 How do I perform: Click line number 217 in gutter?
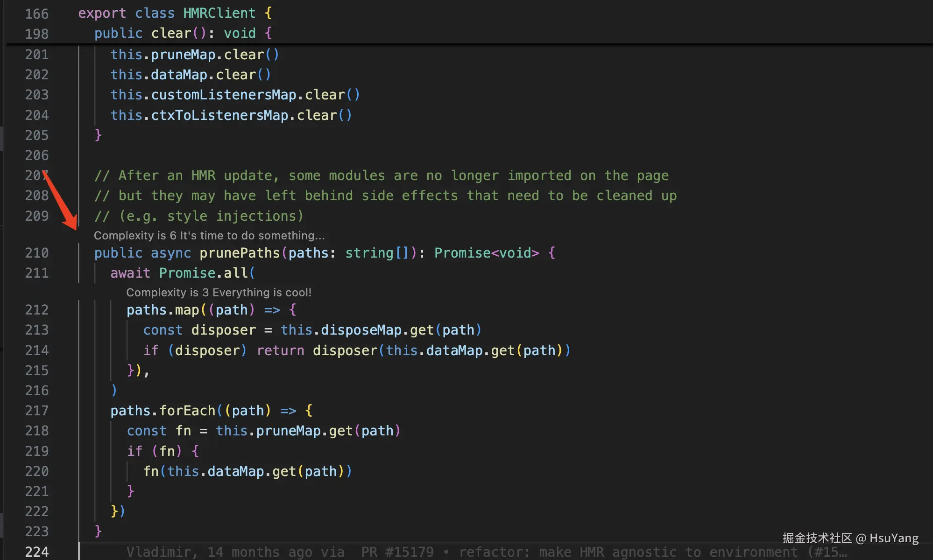[x=36, y=411]
